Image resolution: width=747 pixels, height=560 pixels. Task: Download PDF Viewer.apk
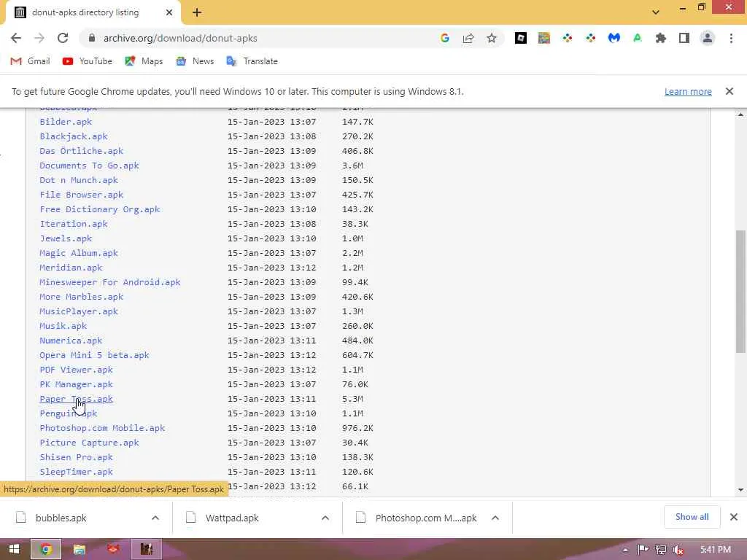pos(76,370)
